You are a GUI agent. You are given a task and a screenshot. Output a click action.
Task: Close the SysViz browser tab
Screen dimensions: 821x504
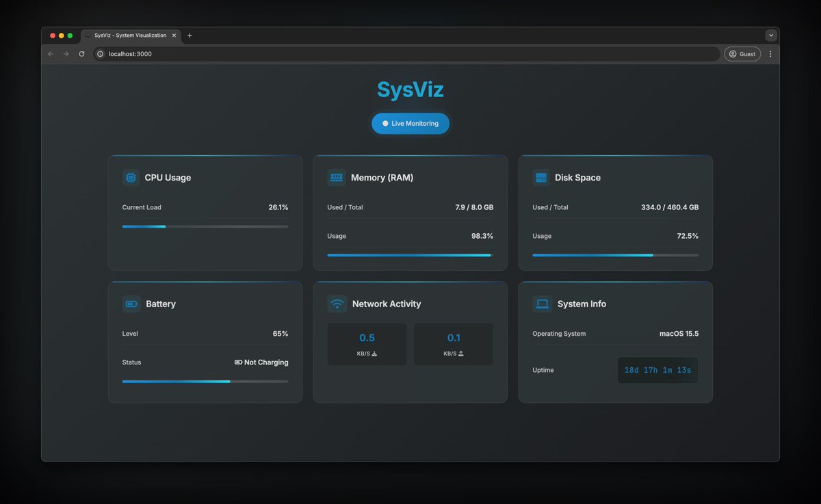point(174,36)
